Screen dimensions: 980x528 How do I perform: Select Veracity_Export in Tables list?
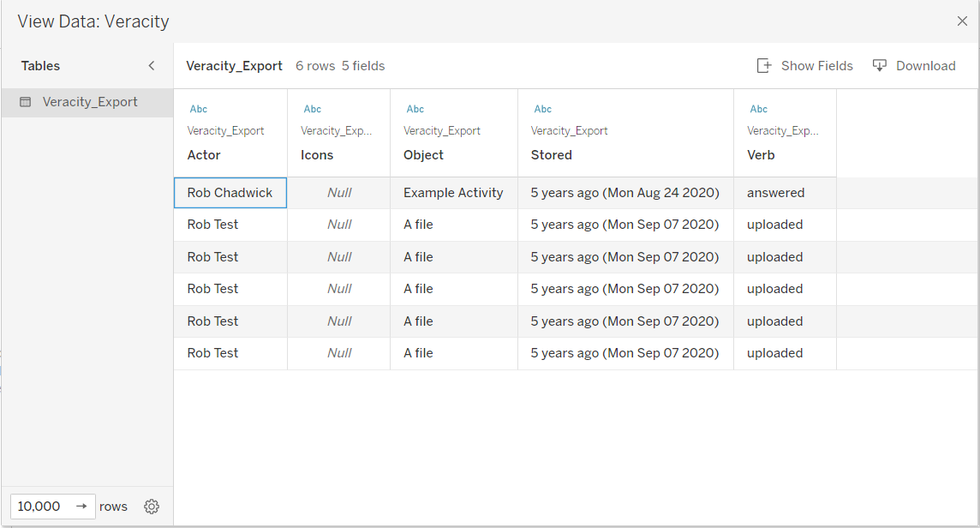tap(90, 102)
